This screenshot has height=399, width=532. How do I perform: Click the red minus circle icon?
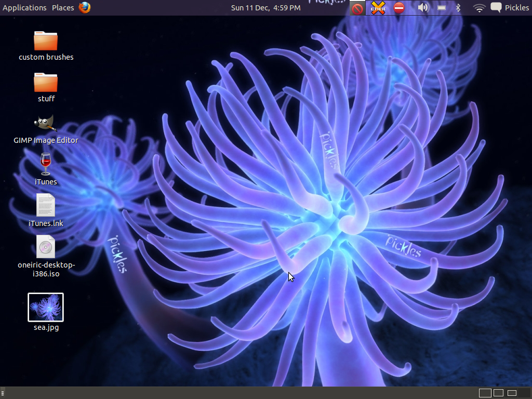coord(399,7)
